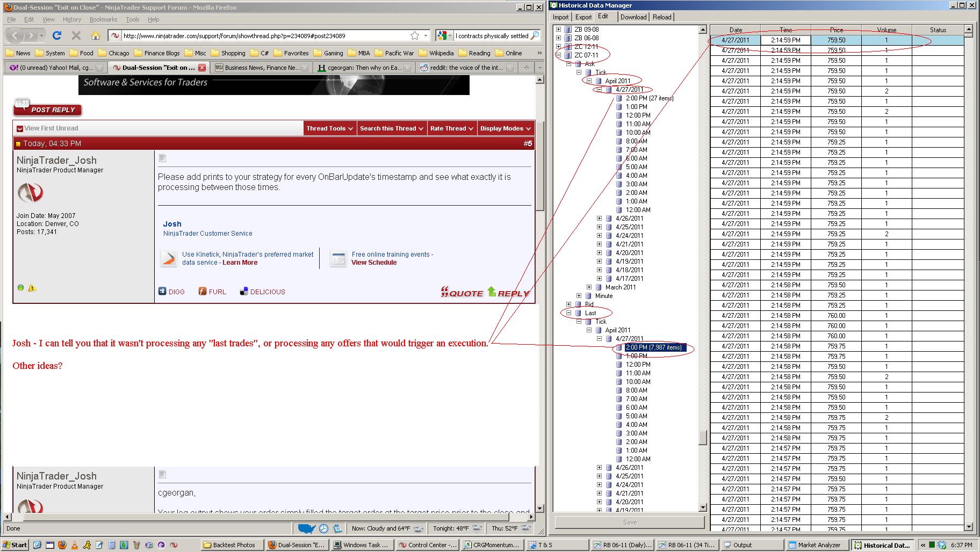
Task: Open the Reload tab in Historical Data Manager
Action: (x=662, y=17)
